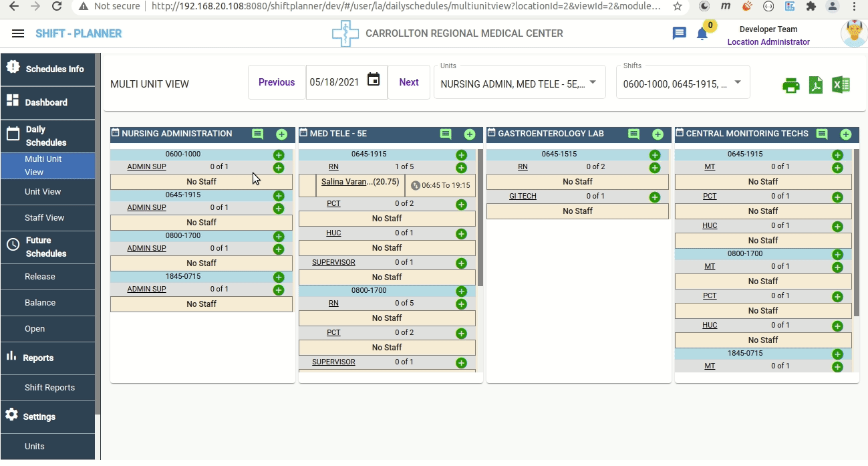
Task: Open the hamburger navigation menu
Action: [x=18, y=33]
